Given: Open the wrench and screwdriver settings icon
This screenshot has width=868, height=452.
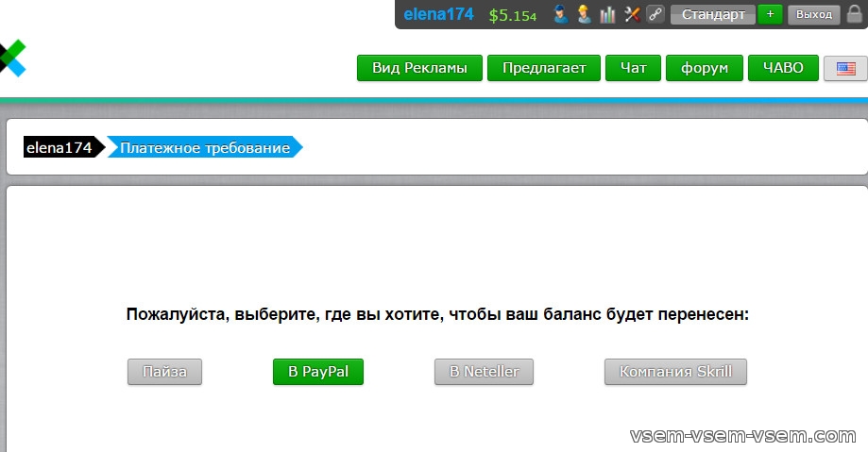Looking at the screenshot, I should tap(632, 14).
